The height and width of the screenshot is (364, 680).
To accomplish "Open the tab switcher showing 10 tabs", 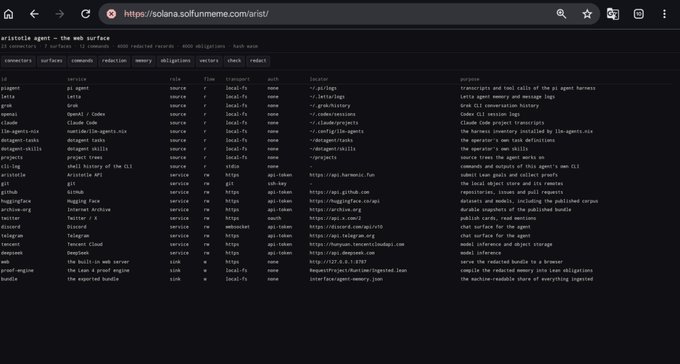I will coord(638,14).
